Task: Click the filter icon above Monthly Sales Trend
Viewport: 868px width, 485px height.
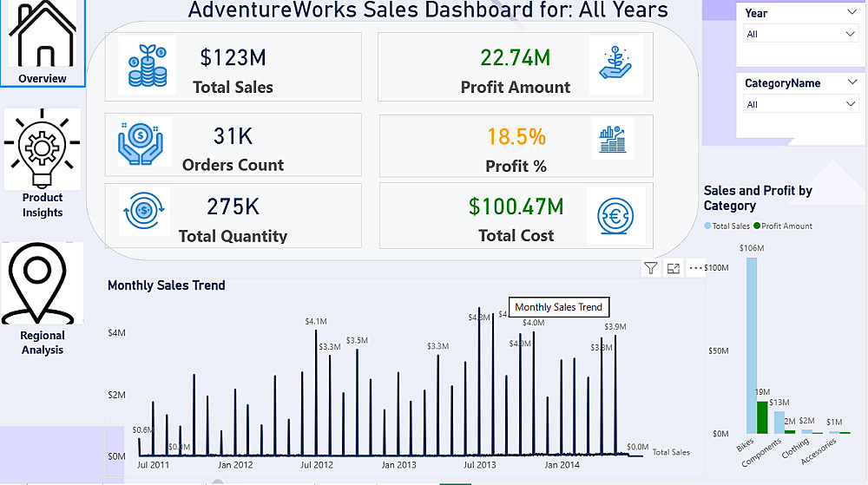Action: click(651, 269)
